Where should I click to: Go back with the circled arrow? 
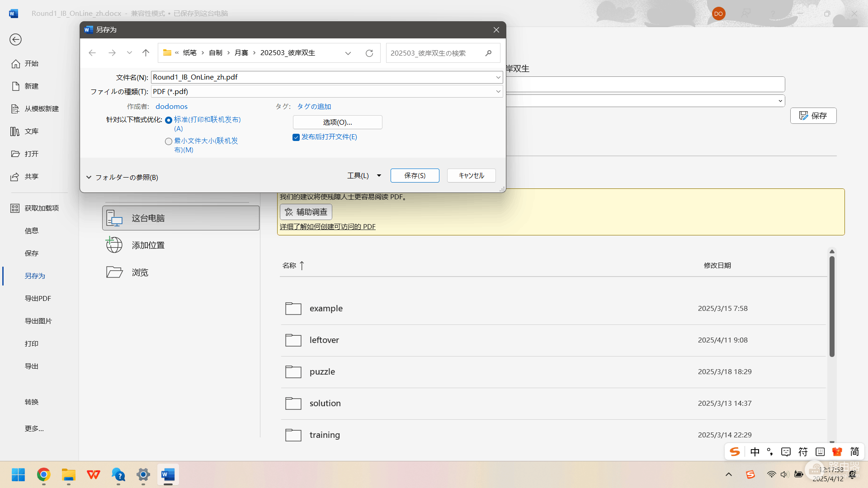(15, 40)
